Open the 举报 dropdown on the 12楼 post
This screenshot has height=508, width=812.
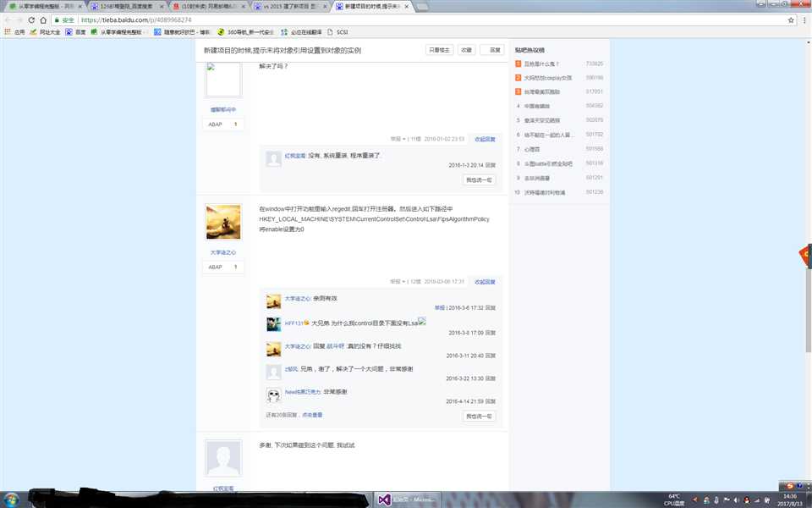(x=398, y=282)
